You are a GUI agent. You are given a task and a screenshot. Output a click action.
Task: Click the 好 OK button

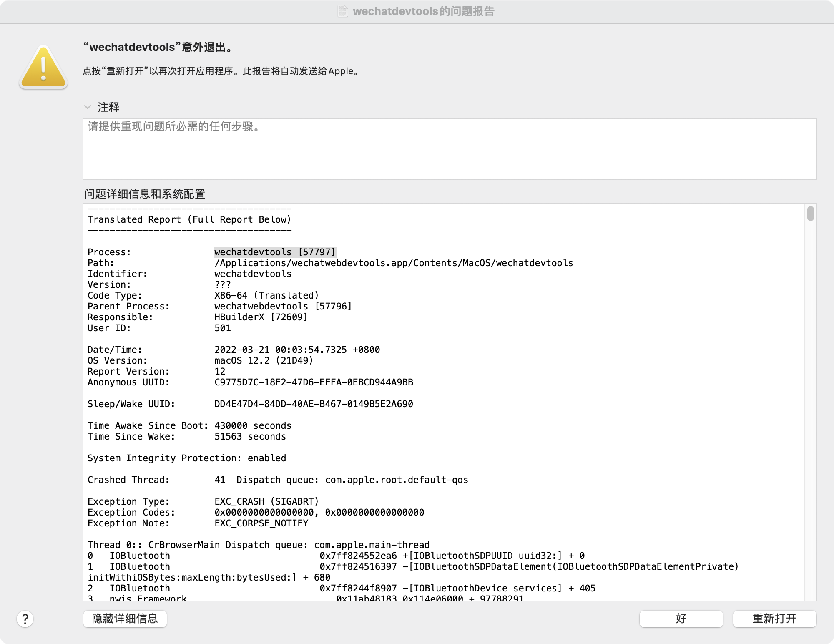(x=681, y=619)
